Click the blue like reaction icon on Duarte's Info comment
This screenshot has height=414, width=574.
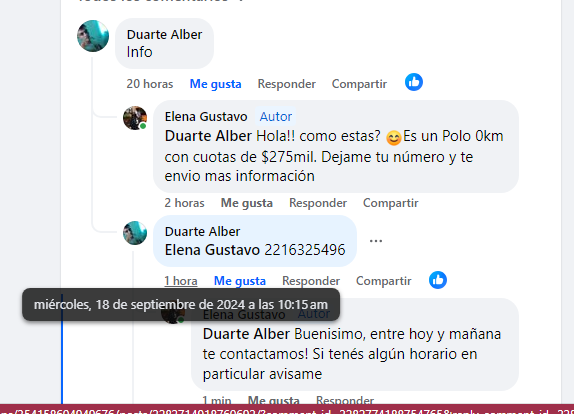click(x=414, y=82)
